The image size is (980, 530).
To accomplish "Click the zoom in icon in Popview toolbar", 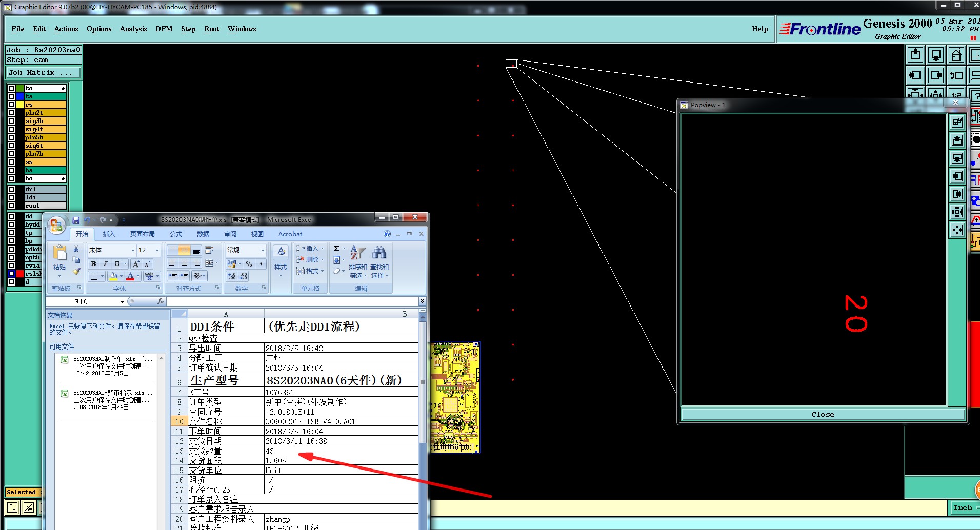I will pos(957,212).
